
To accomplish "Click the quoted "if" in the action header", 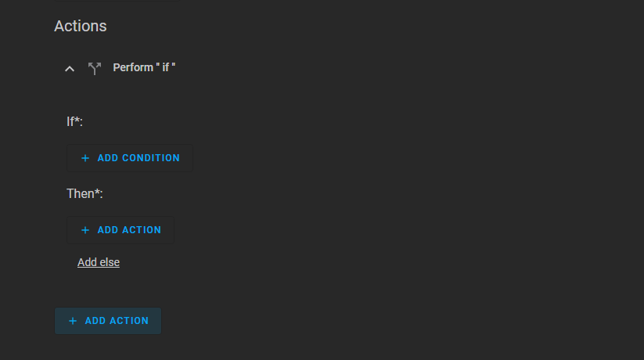I will pyautogui.click(x=166, y=67).
